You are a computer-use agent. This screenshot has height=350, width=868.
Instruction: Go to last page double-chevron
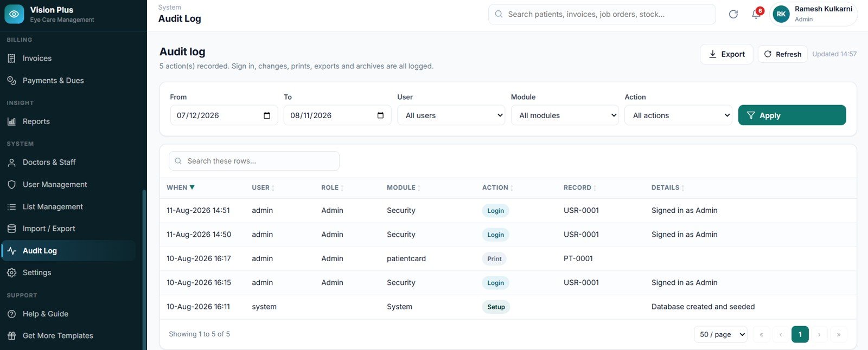[x=839, y=334]
